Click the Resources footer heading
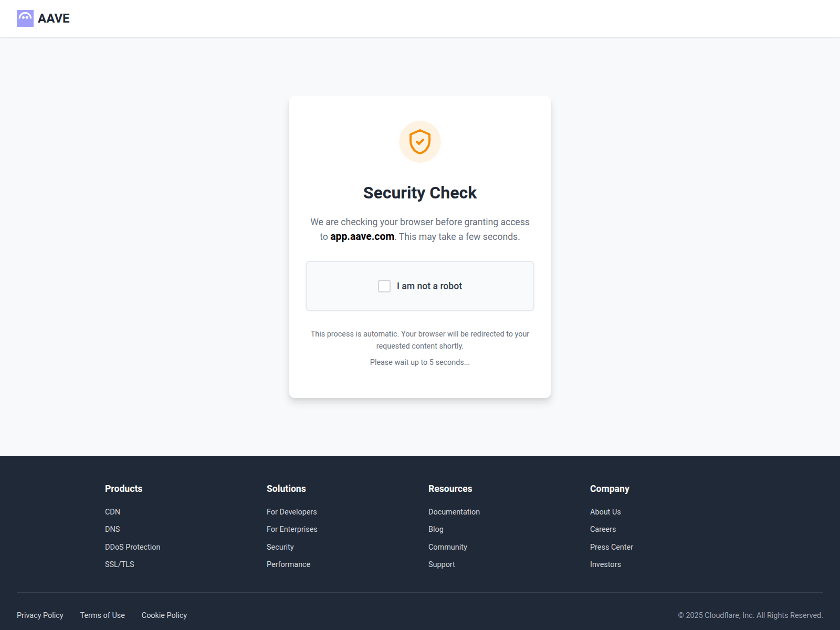The image size is (840, 630). pyautogui.click(x=450, y=489)
